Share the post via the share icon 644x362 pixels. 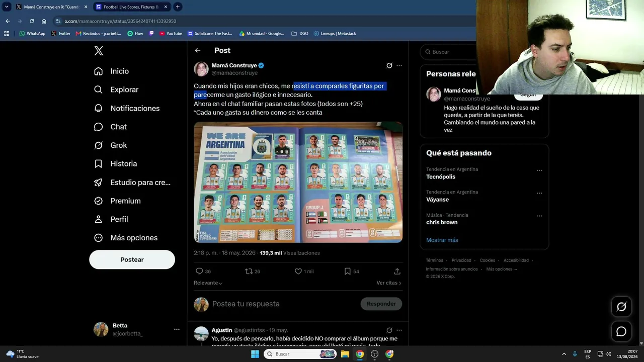click(x=397, y=271)
